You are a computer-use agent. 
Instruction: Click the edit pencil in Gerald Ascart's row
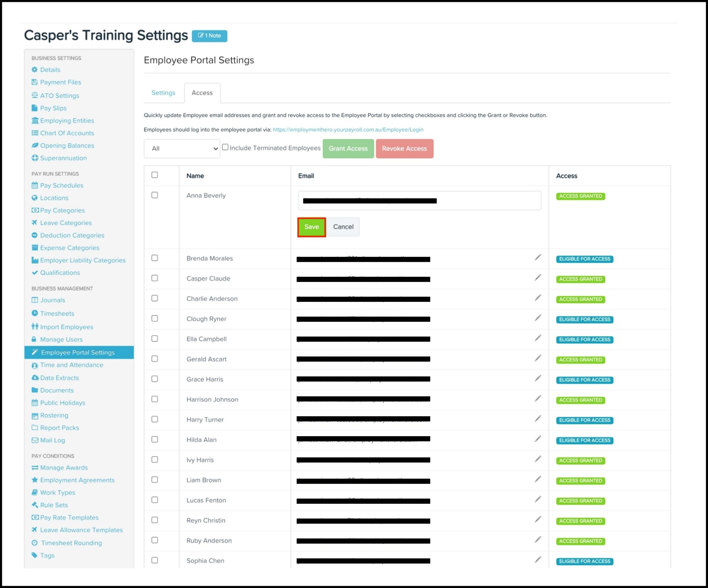[538, 358]
